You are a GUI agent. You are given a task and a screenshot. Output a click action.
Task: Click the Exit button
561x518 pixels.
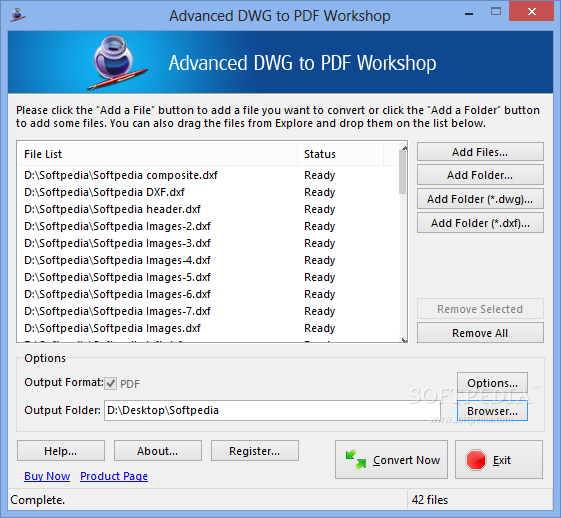point(499,459)
